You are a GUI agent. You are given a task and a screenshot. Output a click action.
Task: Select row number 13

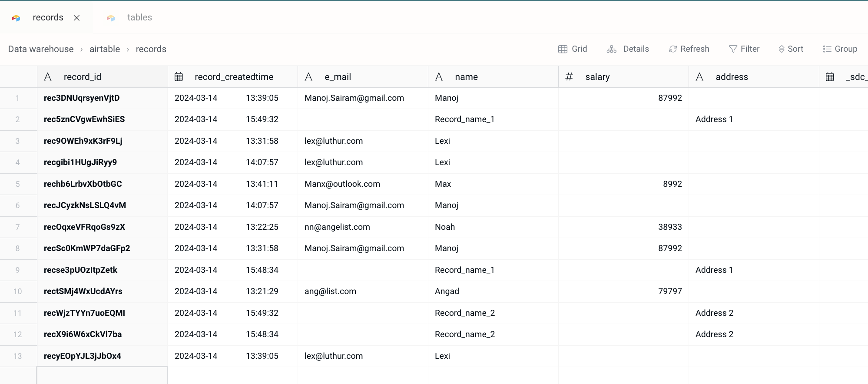(17, 356)
